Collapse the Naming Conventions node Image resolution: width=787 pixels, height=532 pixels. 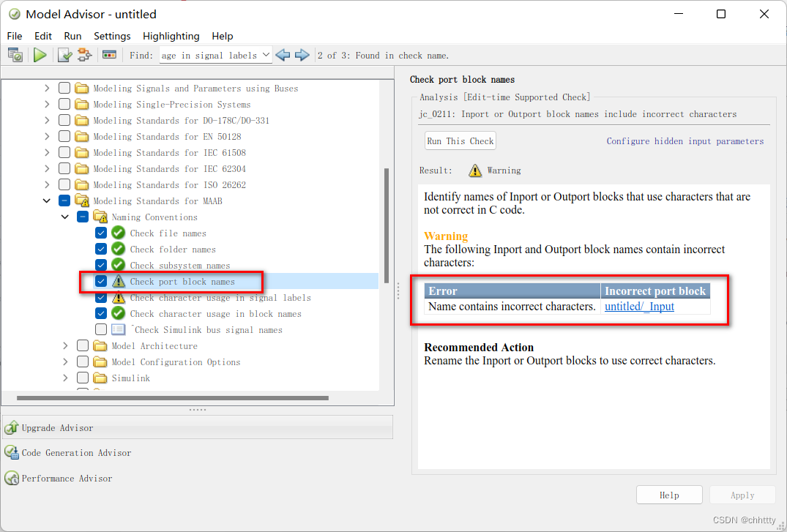(64, 217)
